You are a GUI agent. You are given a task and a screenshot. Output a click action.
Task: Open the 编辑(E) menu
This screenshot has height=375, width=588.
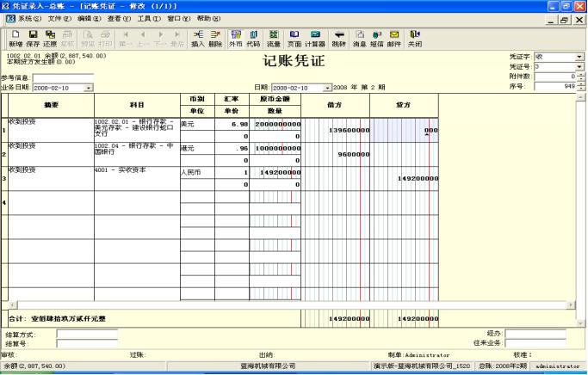click(x=90, y=18)
